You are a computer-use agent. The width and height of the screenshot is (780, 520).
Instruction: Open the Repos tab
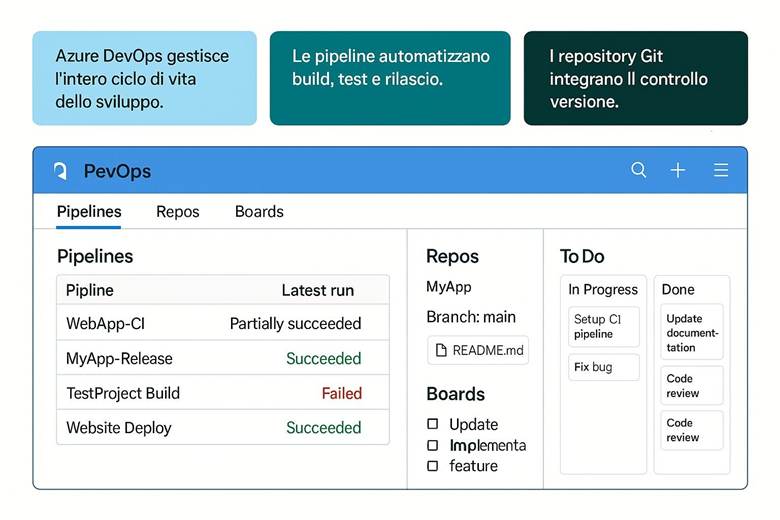click(x=178, y=212)
